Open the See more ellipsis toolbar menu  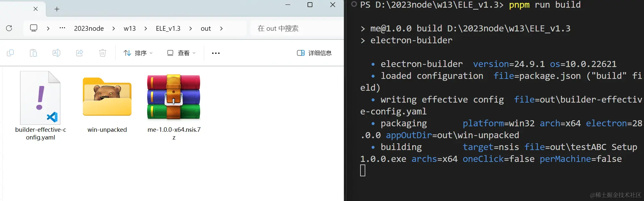[215, 53]
